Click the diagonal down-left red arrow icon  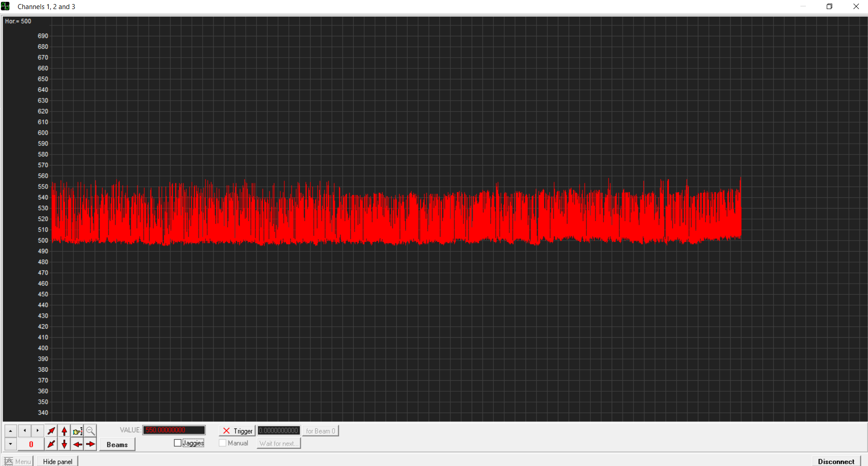coord(51,444)
